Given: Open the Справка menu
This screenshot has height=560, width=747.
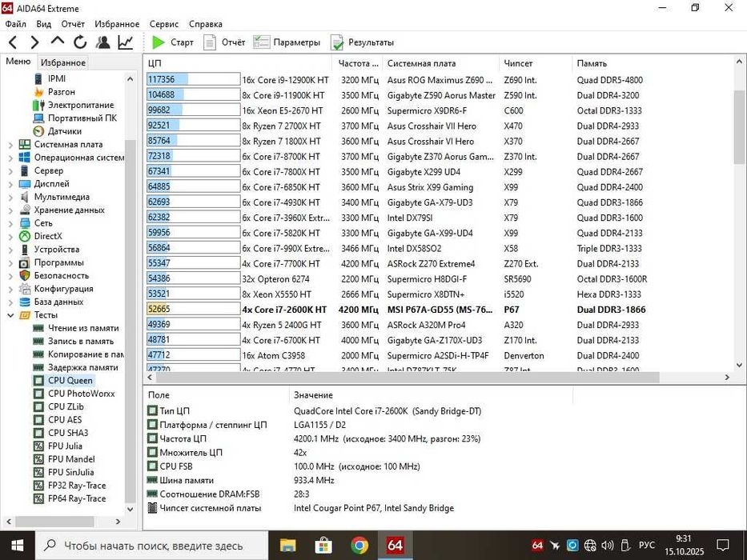Looking at the screenshot, I should click(x=205, y=24).
